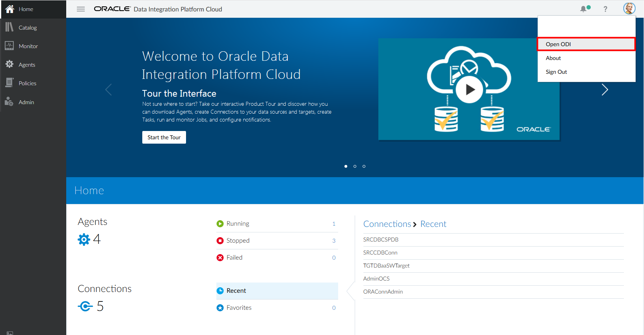Toggle the hamburger navigation menu
Viewport: 644px width, 335px height.
click(81, 9)
